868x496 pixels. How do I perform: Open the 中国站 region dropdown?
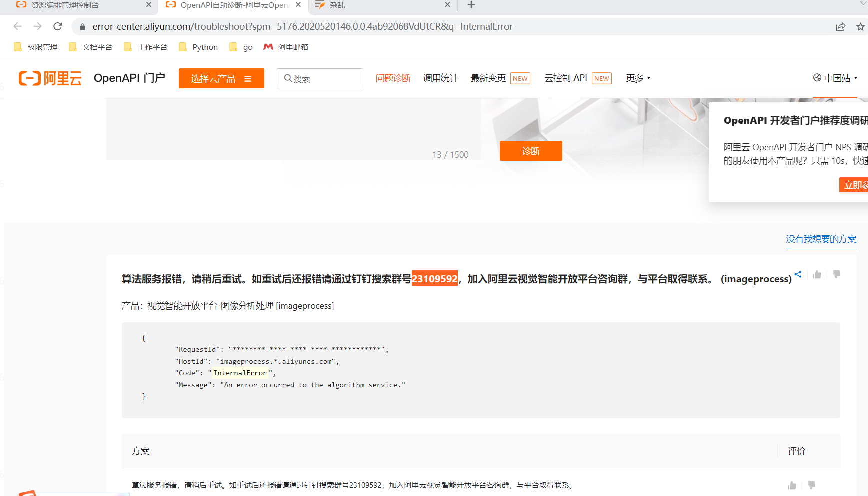point(835,78)
